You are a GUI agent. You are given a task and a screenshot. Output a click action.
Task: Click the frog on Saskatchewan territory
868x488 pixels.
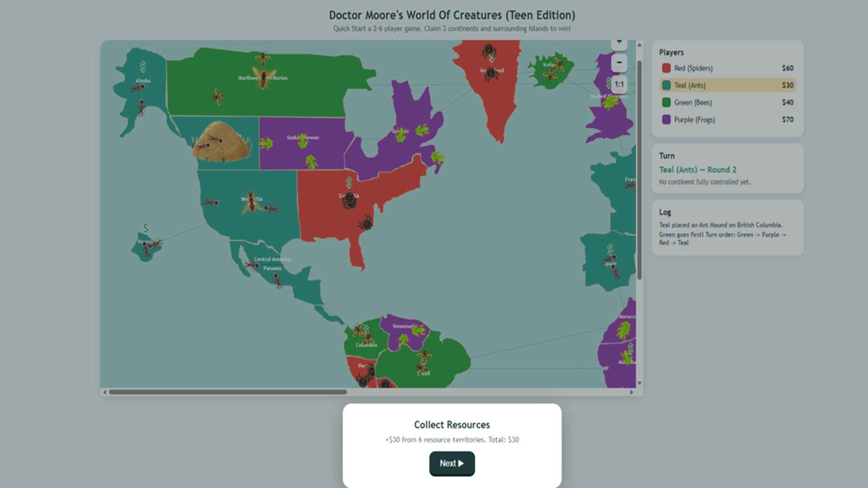303,141
